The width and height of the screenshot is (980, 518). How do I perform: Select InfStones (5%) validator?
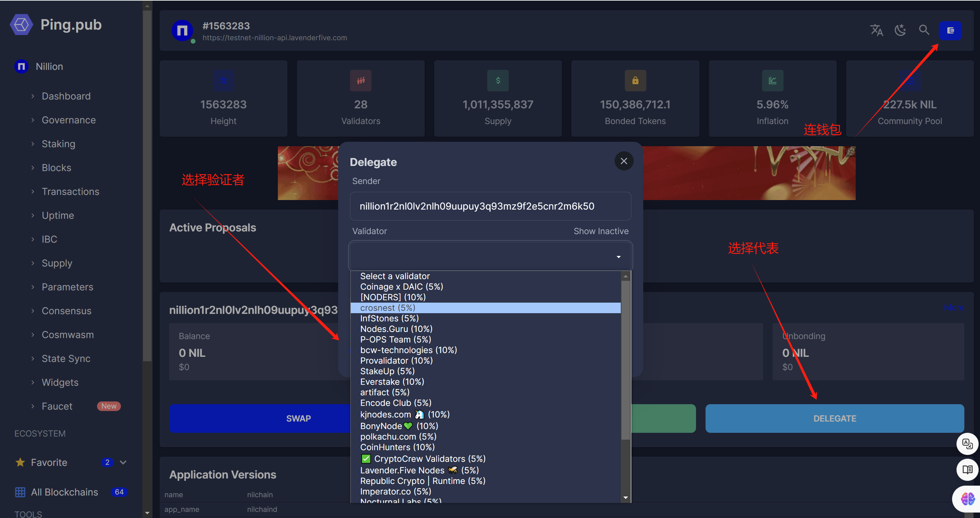[485, 318]
